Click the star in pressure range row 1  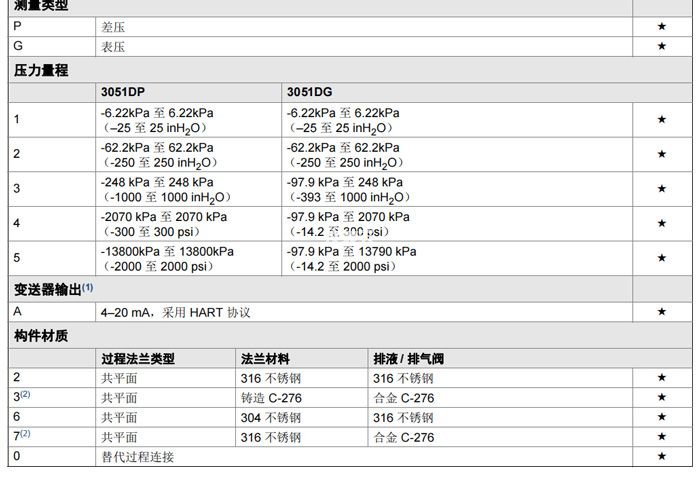coord(662,120)
